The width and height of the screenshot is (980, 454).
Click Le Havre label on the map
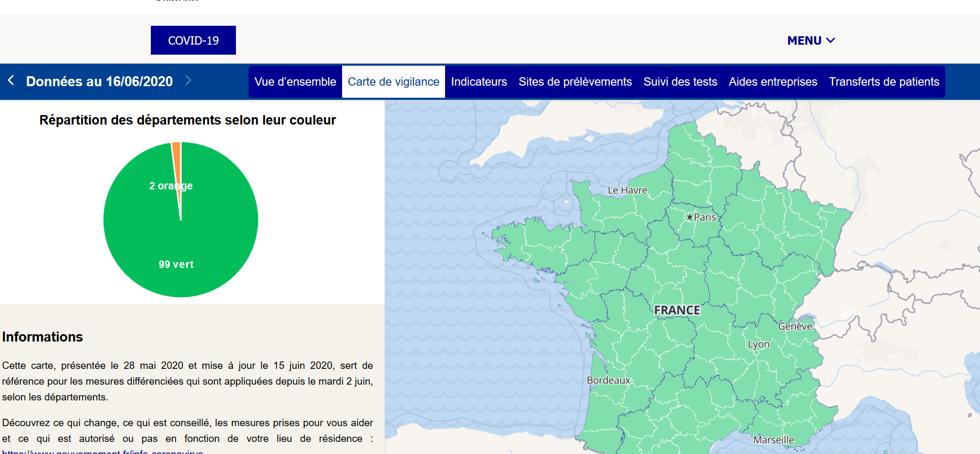tap(627, 190)
